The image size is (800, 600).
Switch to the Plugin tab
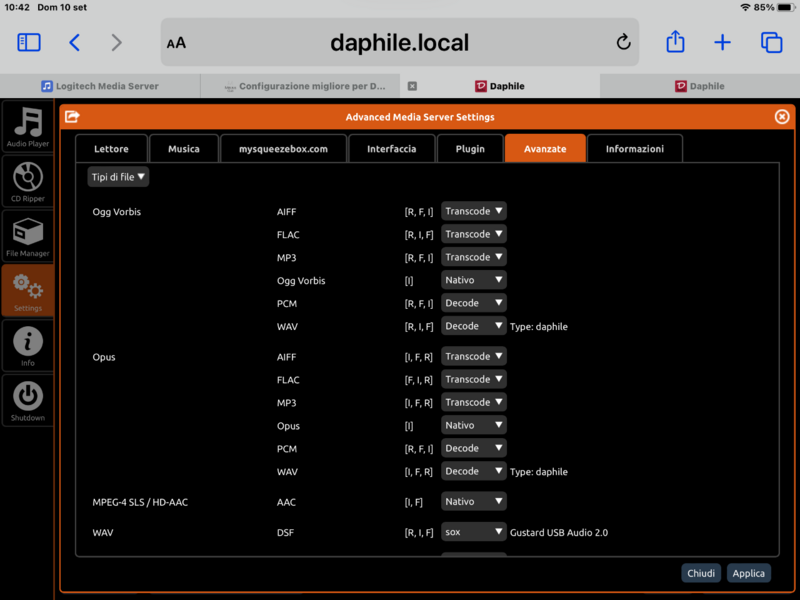470,149
